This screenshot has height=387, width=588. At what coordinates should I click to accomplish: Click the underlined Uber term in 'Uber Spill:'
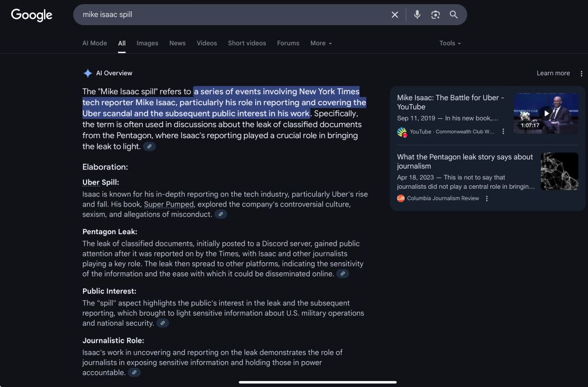tap(91, 182)
